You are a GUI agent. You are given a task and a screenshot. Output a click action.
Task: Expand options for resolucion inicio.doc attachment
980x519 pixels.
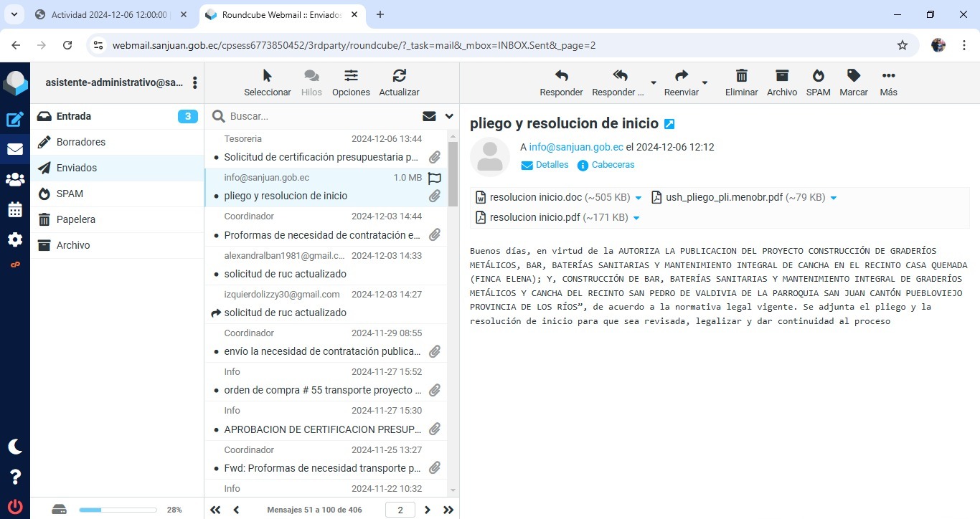tap(639, 198)
